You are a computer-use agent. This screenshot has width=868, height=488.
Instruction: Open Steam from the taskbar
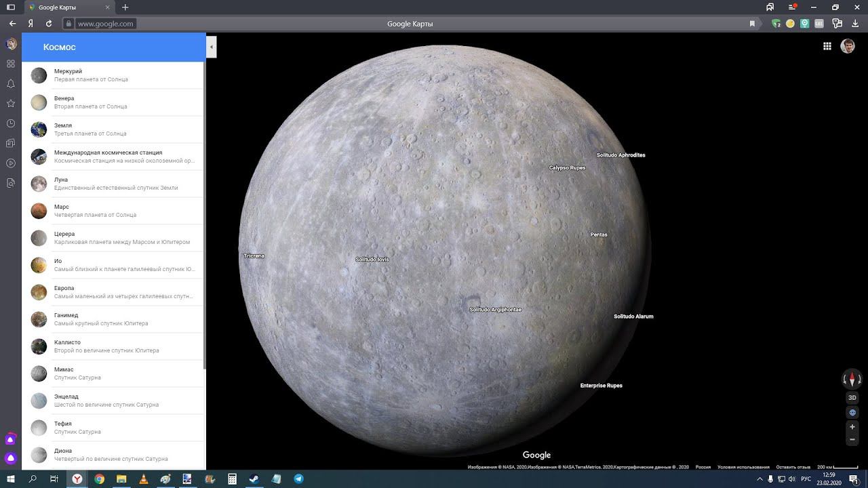point(254,479)
